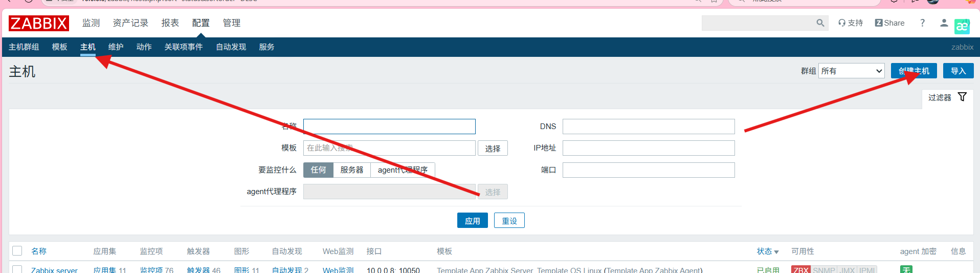Screen dimensions: 980x273
Task: Open 图形 link for Zabbix server
Action: pyautogui.click(x=242, y=270)
